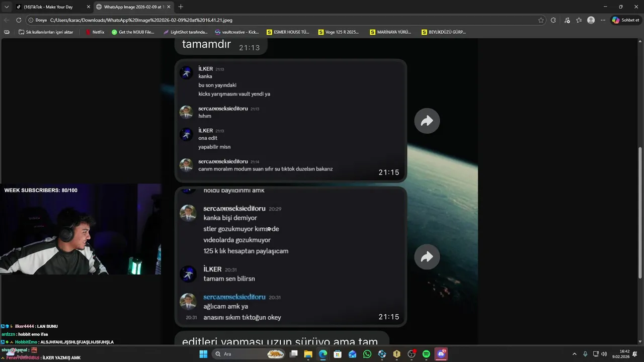Click the first chat screenshot timestamped 21:15
The height and width of the screenshot is (362, 644).
(291, 121)
